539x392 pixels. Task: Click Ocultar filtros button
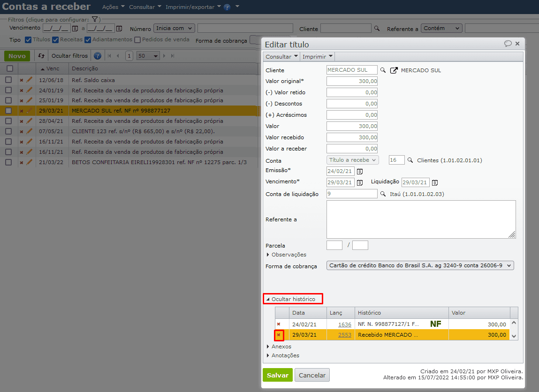(69, 56)
